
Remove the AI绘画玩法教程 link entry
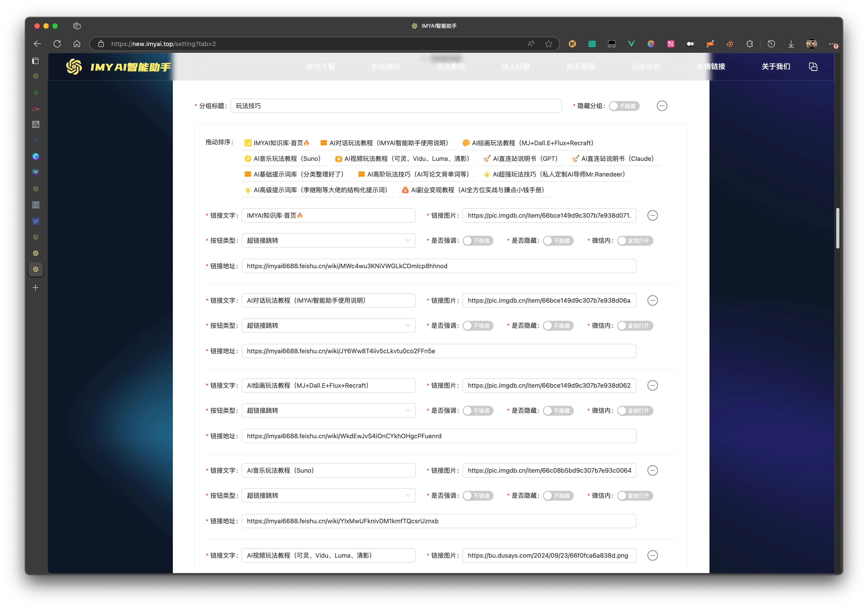click(x=652, y=386)
